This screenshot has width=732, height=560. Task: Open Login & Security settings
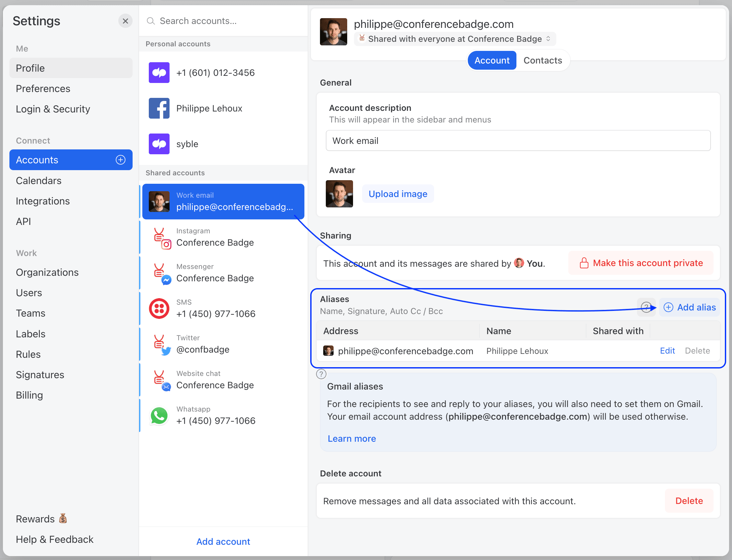[x=53, y=109]
